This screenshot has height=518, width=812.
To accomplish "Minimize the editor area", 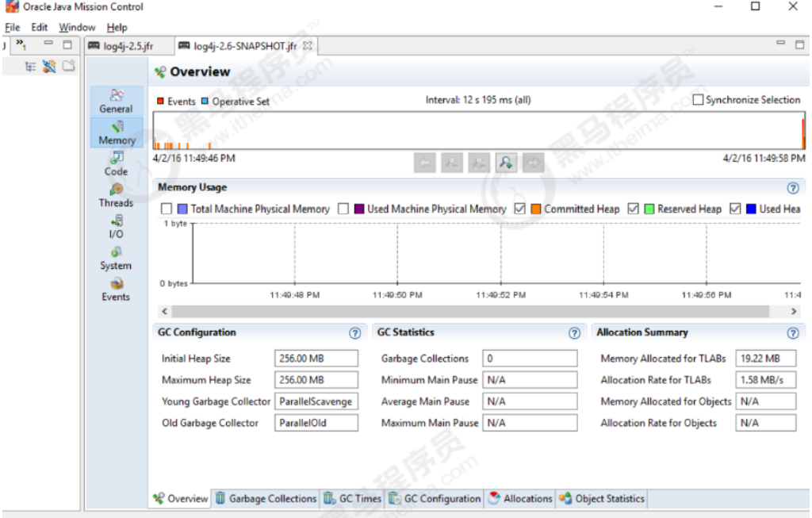I will (781, 44).
